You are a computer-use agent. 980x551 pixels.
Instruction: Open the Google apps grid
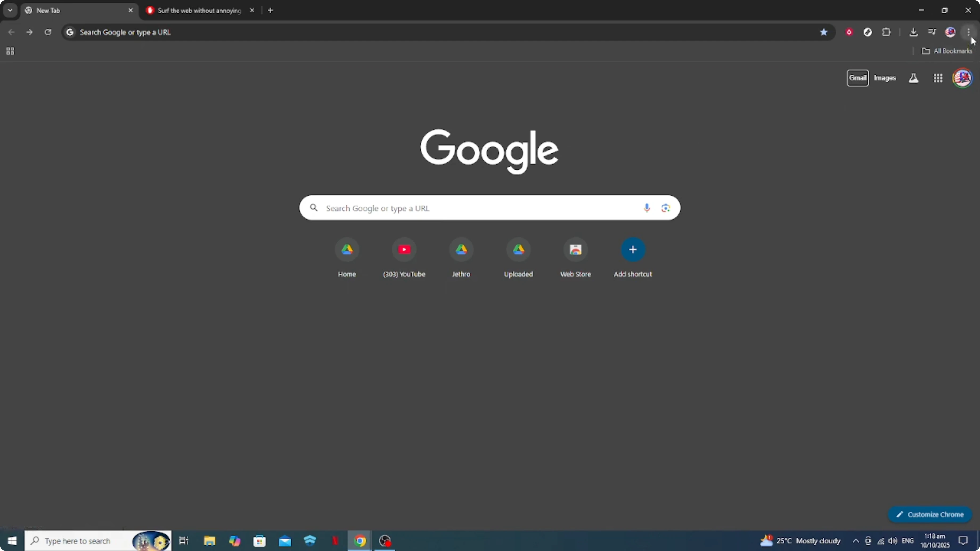pyautogui.click(x=938, y=78)
